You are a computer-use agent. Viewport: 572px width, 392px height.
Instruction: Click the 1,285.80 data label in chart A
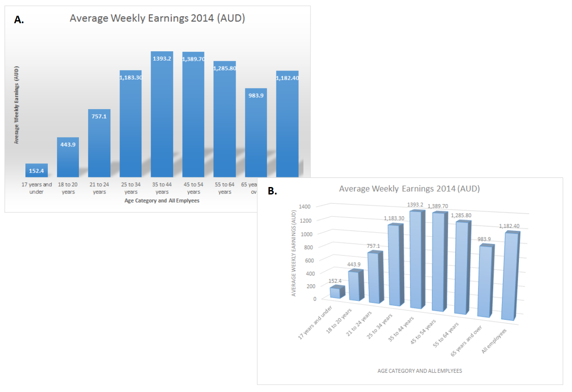225,68
